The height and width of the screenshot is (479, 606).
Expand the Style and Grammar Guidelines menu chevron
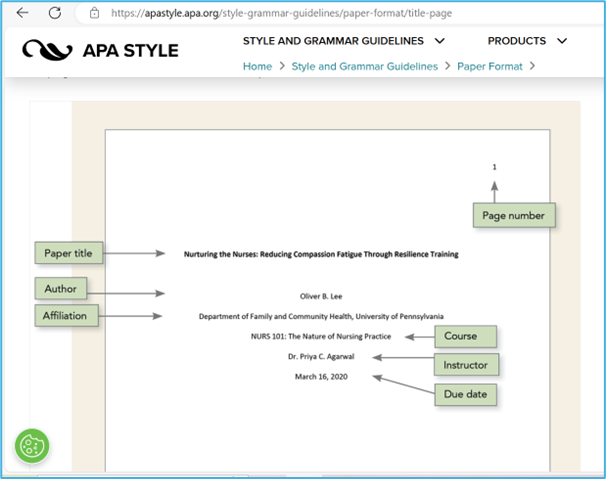tap(440, 41)
